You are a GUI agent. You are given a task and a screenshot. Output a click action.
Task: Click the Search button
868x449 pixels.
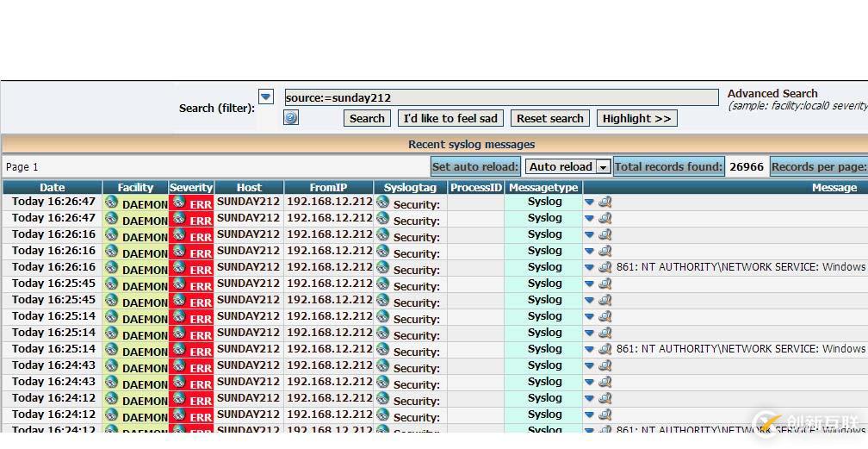367,118
